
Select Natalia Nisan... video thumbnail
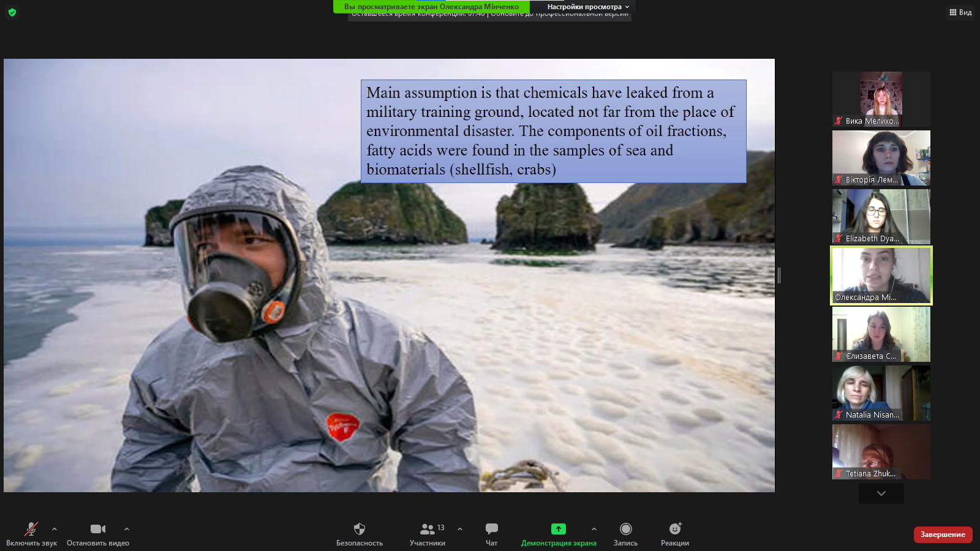coord(881,393)
